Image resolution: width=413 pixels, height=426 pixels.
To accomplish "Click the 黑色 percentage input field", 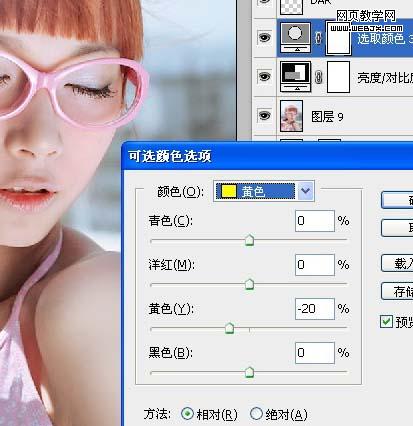I will (314, 353).
